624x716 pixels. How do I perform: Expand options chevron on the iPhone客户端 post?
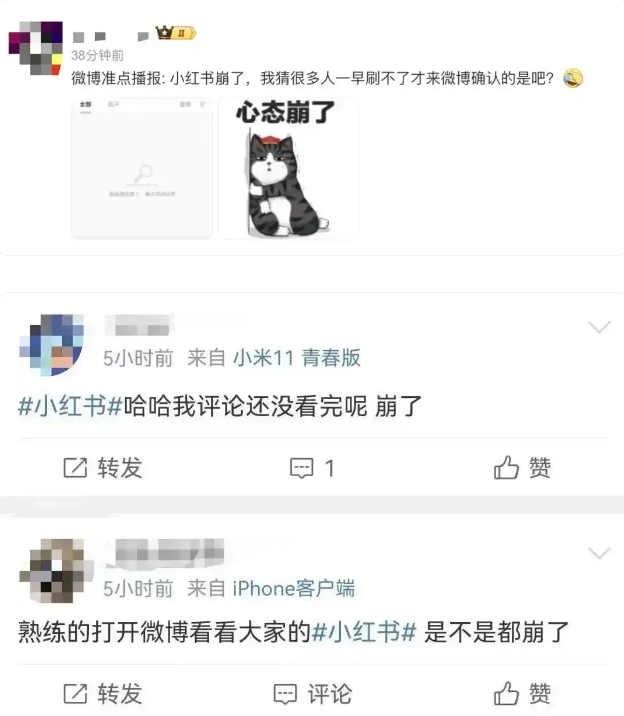pos(599,553)
